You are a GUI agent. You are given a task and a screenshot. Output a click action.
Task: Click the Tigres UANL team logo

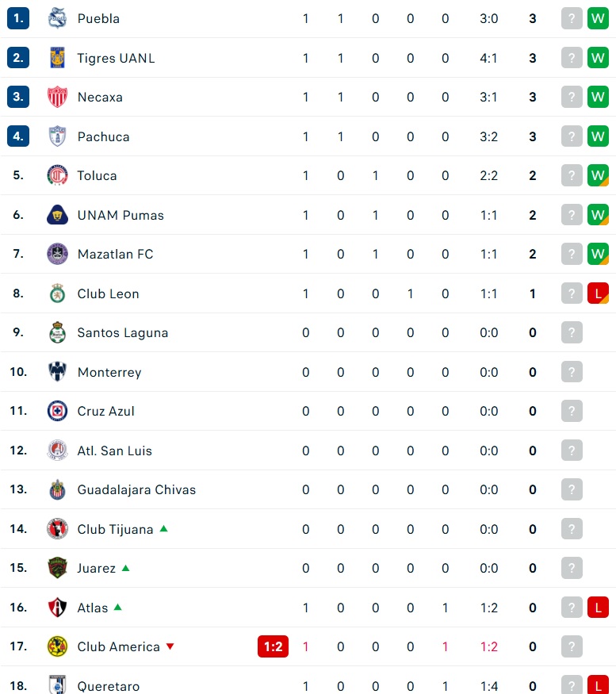tap(57, 58)
